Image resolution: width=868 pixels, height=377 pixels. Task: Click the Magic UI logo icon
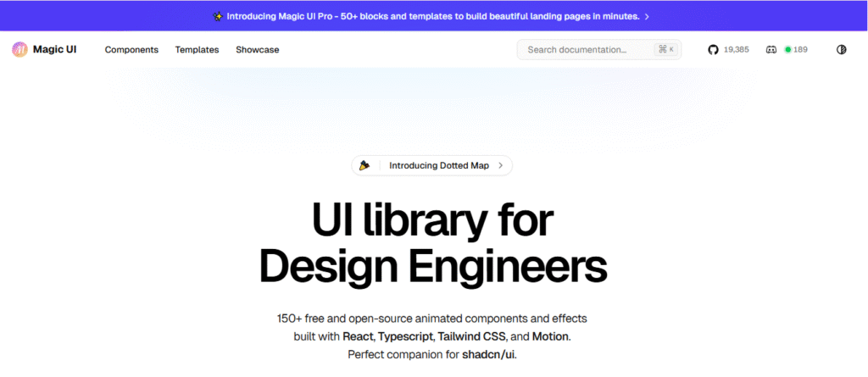[x=19, y=49]
